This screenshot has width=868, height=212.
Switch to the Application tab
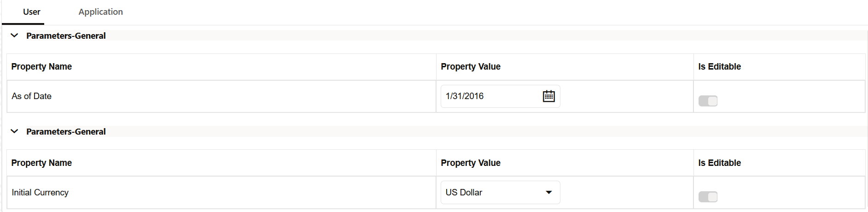[x=100, y=12]
